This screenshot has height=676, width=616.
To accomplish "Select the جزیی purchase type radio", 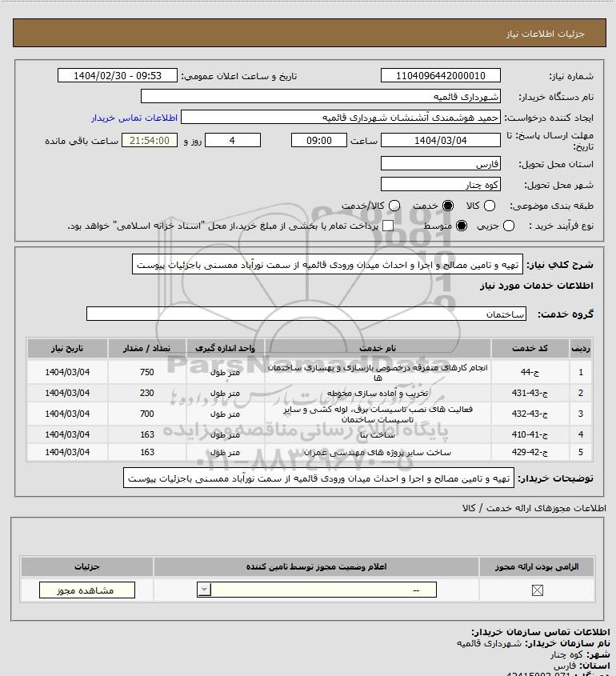I will (x=509, y=226).
